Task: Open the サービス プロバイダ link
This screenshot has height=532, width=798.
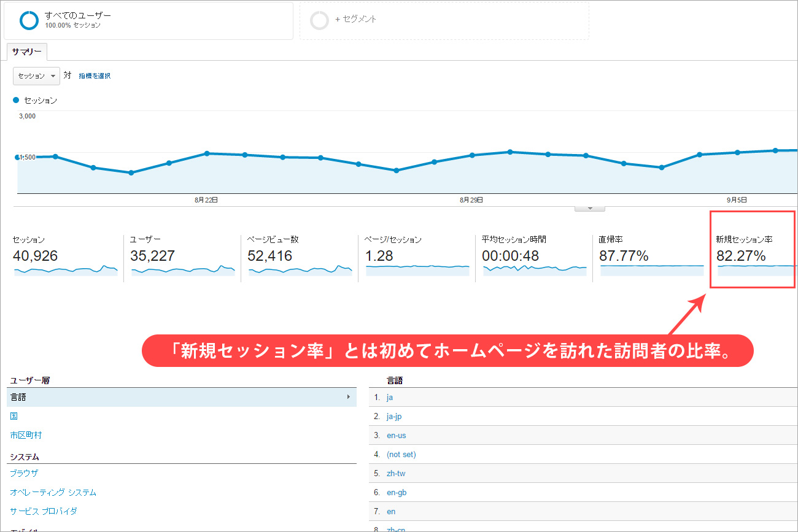Action: pos(44,511)
